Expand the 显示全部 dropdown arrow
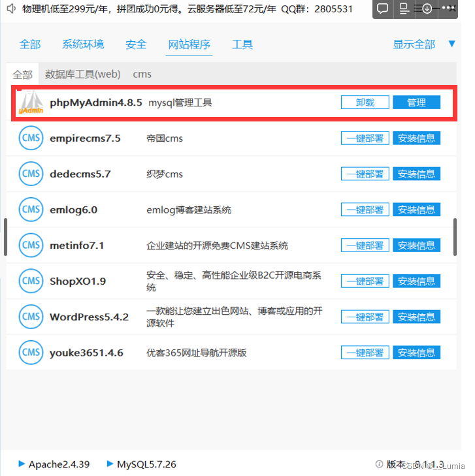Viewport: 475px width, 476px height. pos(451,44)
